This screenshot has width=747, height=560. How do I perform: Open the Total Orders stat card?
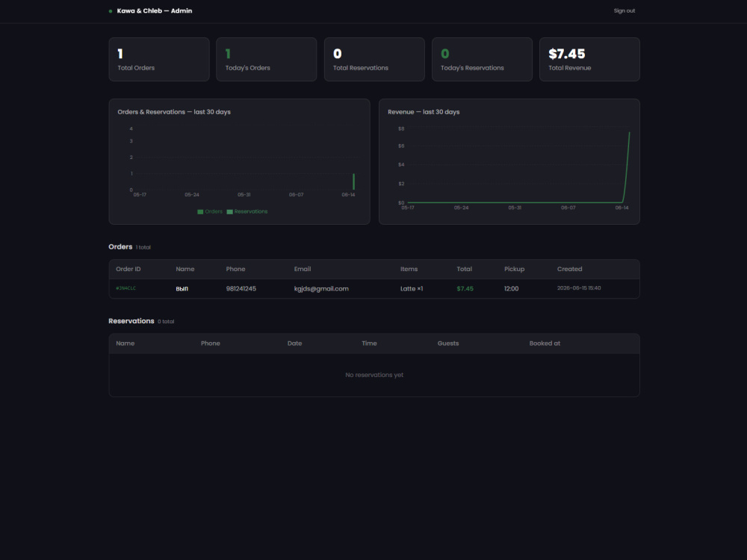159,59
